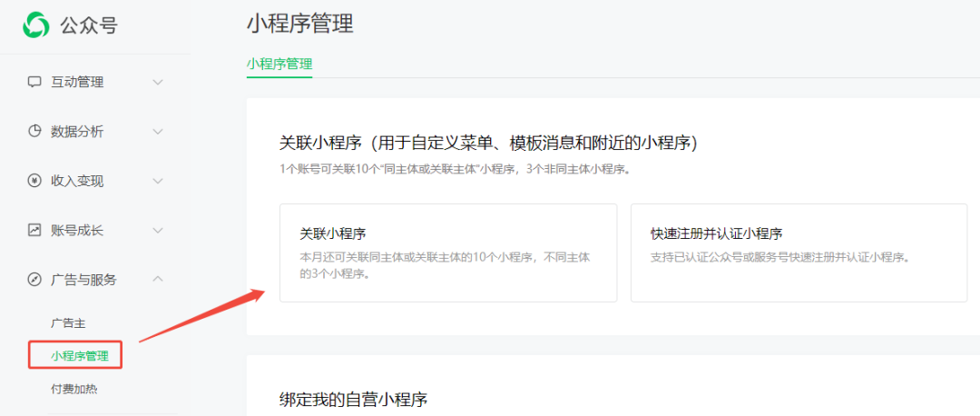This screenshot has height=416, width=980.
Task: Click the 互动管理 chat bubble icon
Action: coord(34,82)
